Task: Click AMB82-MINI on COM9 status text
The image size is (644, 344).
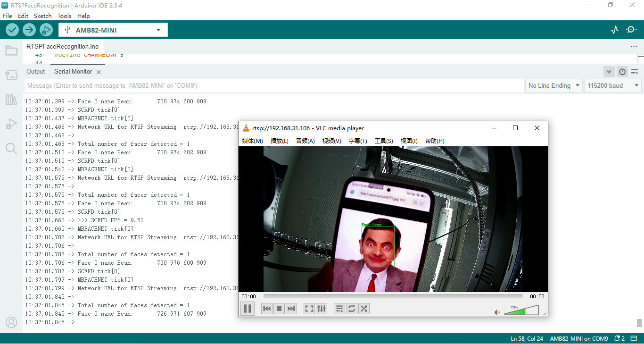Action: click(579, 338)
